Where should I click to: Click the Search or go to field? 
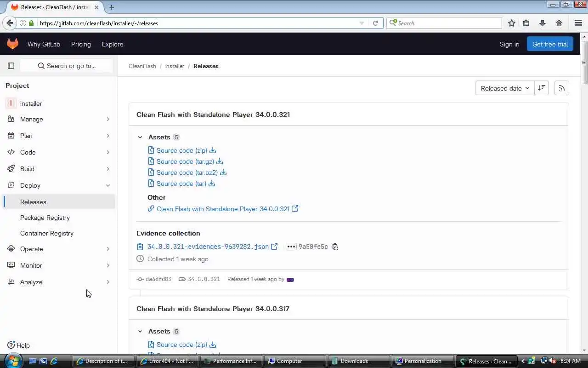tap(67, 66)
